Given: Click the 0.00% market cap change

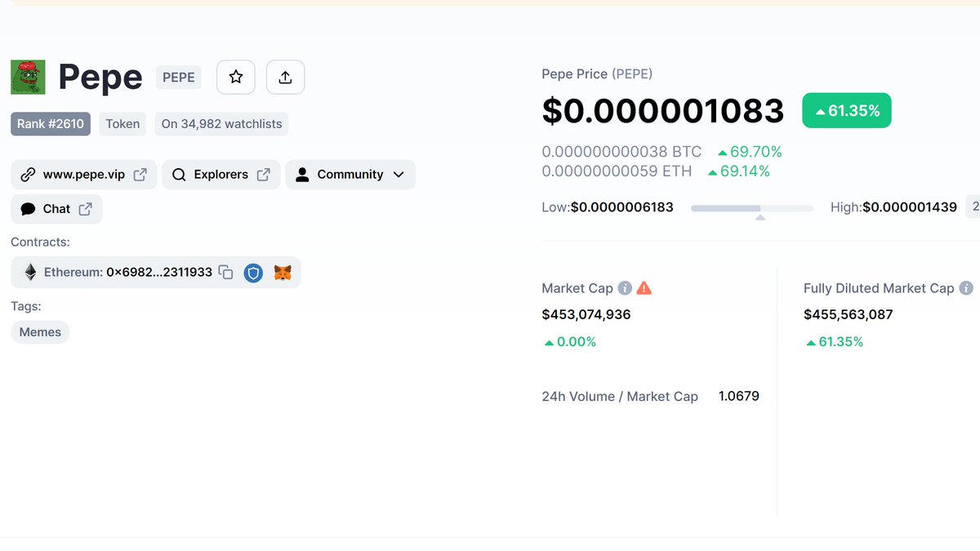Looking at the screenshot, I should point(570,342).
